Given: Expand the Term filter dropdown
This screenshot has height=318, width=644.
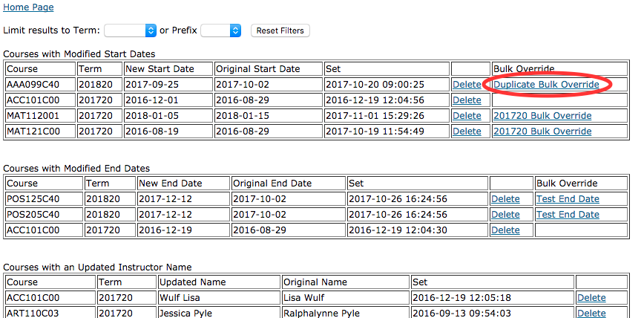Looking at the screenshot, I should 131,30.
